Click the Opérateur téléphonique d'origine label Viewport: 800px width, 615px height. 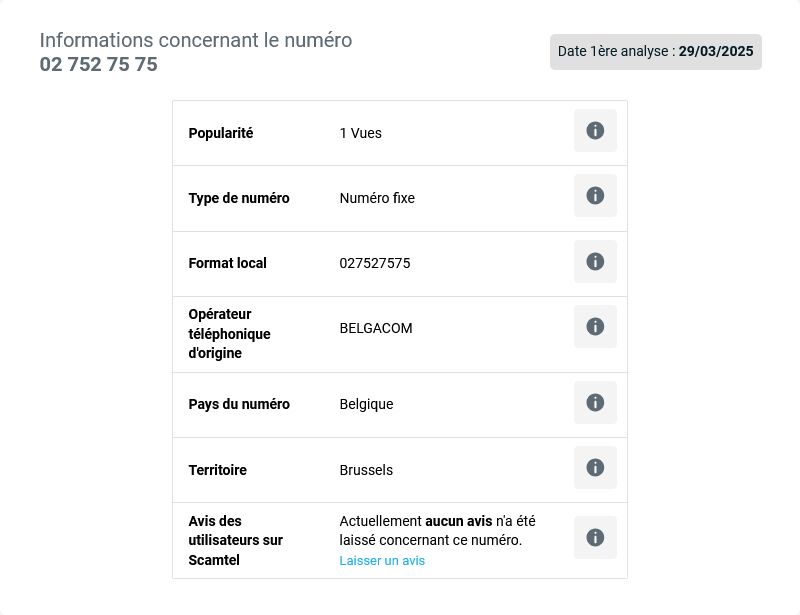230,334
